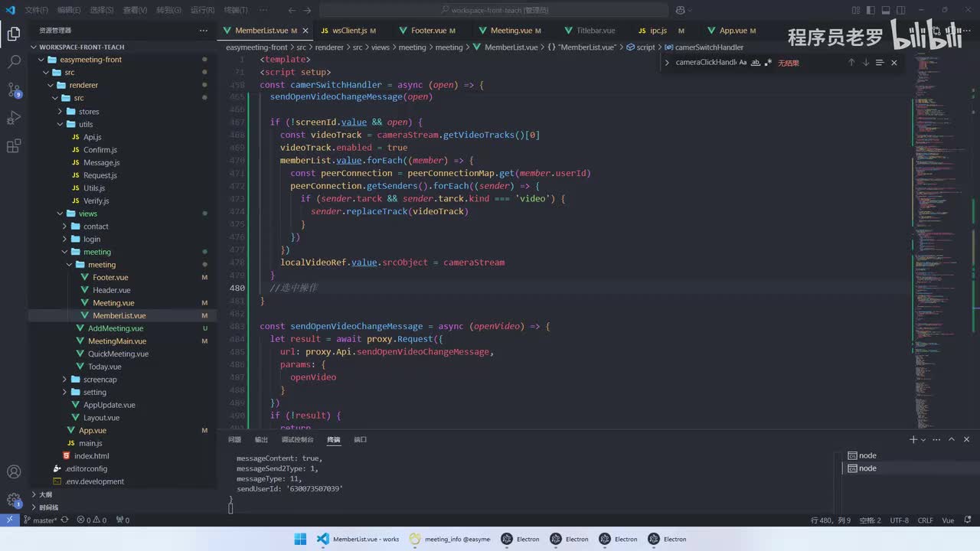Open the 运行(R) menu
Image resolution: width=980 pixels, height=551 pixels.
click(x=202, y=10)
